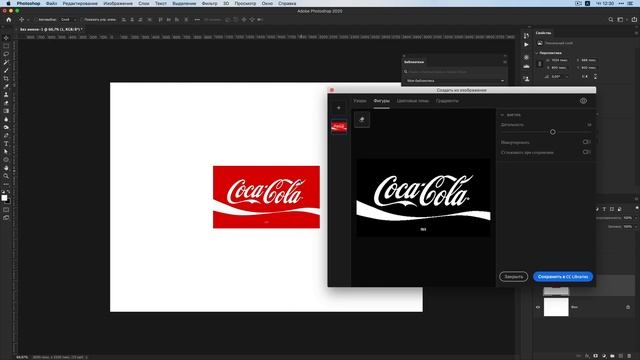This screenshot has height=360, width=640.
Task: Click Сохранить в CC Libraries button
Action: [x=563, y=277]
